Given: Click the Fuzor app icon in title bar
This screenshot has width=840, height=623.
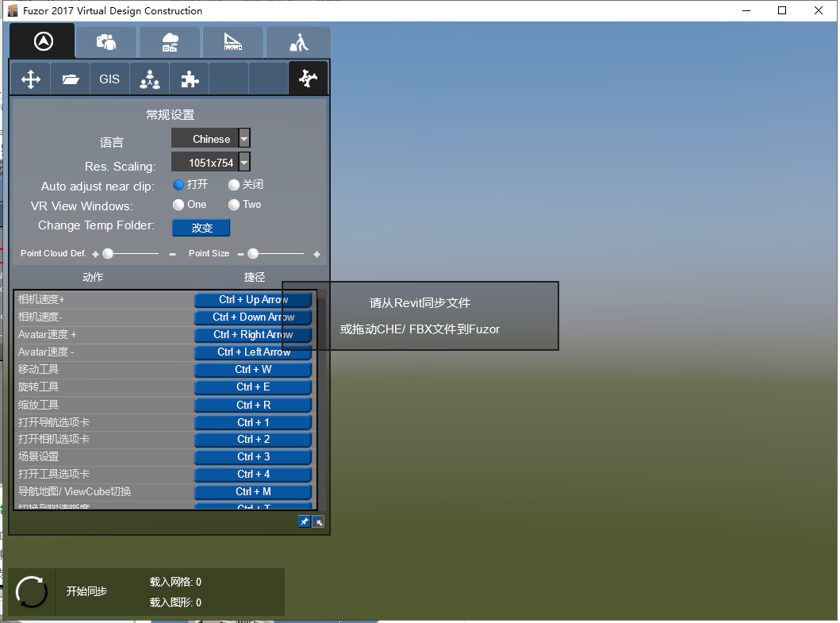Looking at the screenshot, I should pyautogui.click(x=13, y=11).
